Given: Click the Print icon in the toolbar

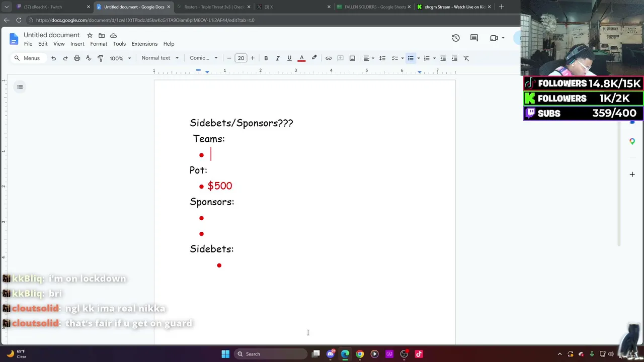Looking at the screenshot, I should tap(77, 58).
